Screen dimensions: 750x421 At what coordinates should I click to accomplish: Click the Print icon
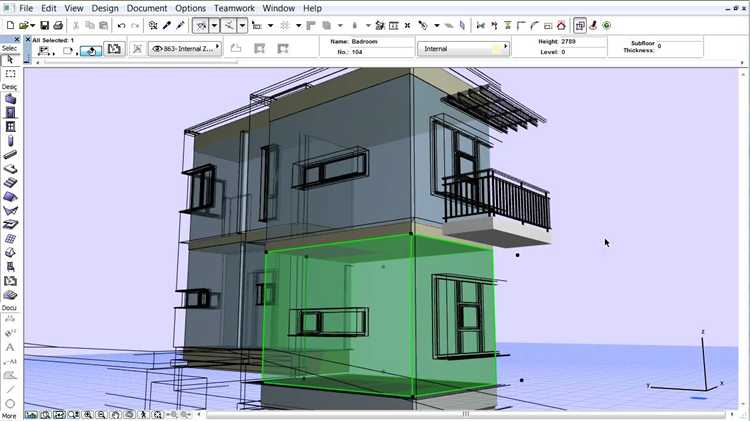point(58,25)
